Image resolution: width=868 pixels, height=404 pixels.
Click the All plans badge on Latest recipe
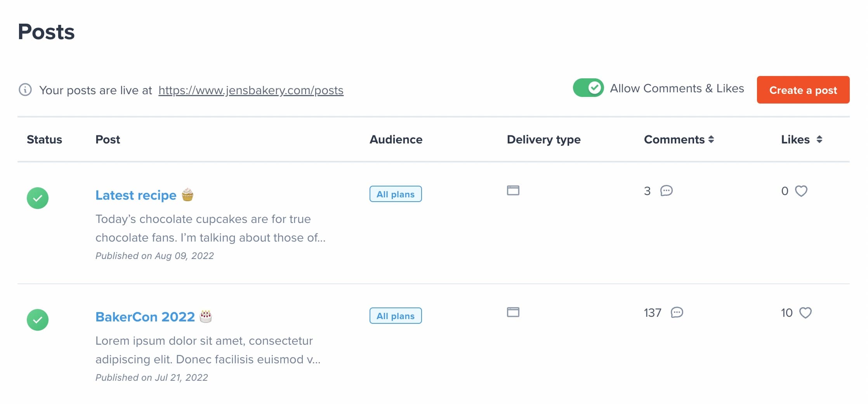click(x=396, y=194)
